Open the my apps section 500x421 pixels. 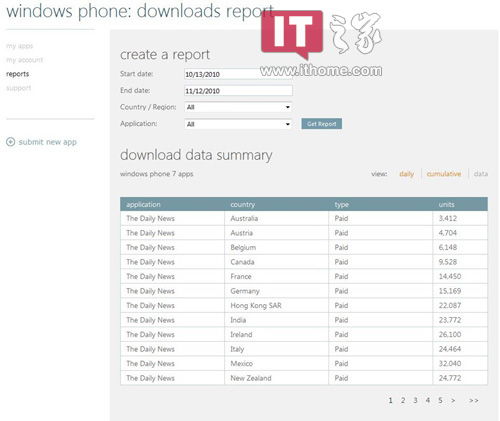(20, 46)
